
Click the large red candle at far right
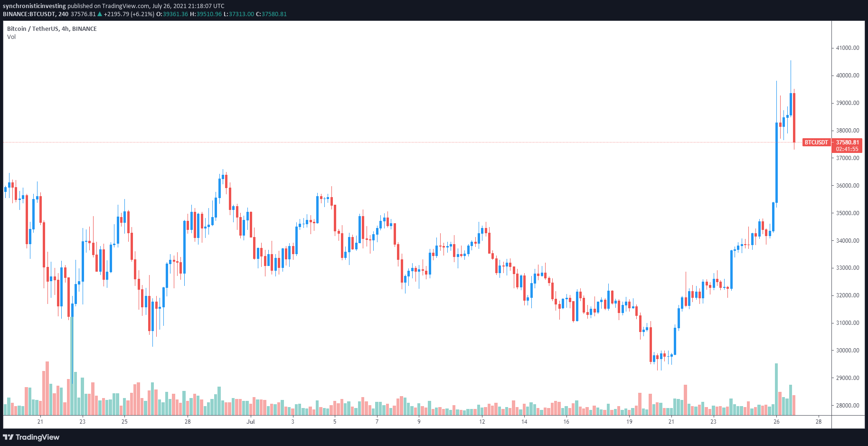tap(794, 117)
